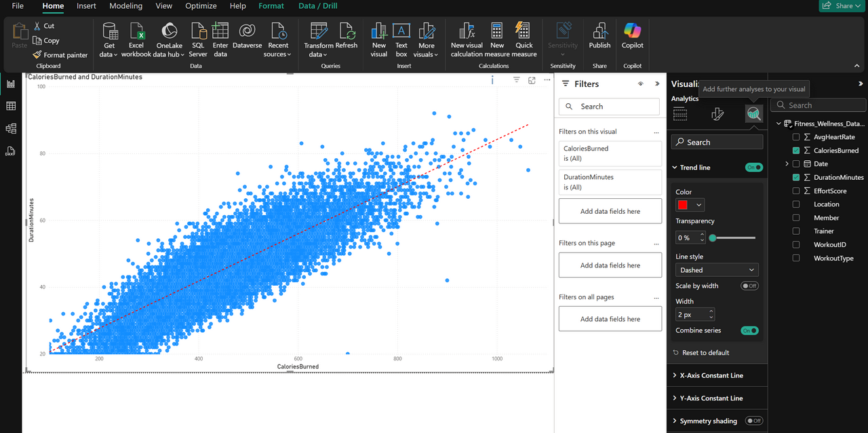
Task: Toggle Combine series switch
Action: 749,331
